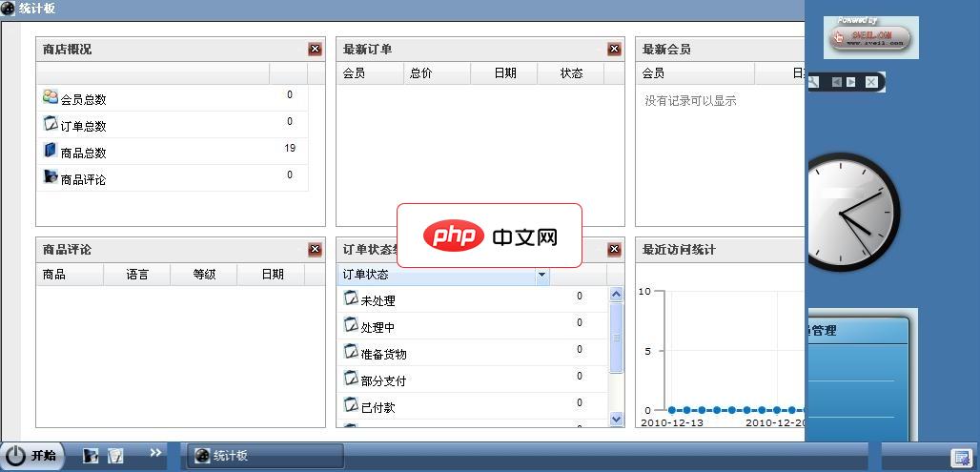Expand quick launch overflow chevron in taskbar
The height and width of the screenshot is (472, 980).
155,454
